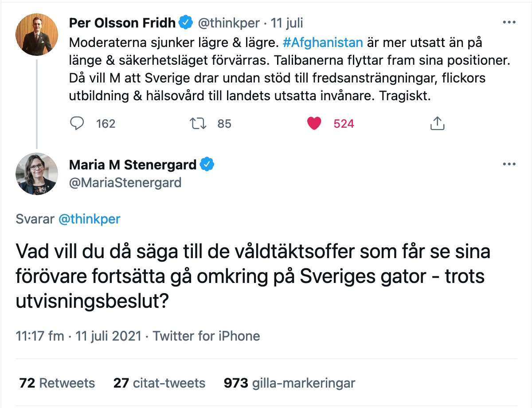
Task: Open the more options menu on Per's tweet
Action: tap(508, 22)
